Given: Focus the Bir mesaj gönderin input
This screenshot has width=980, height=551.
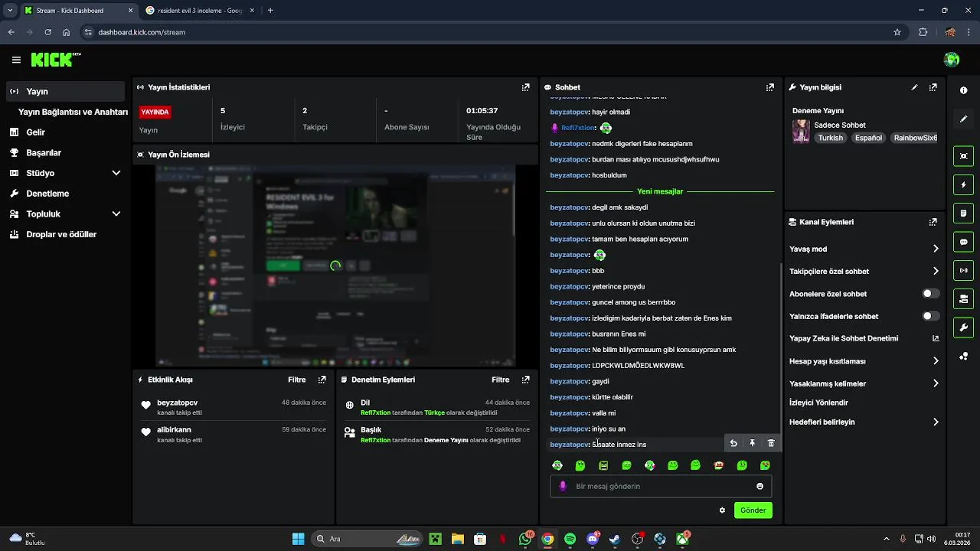Looking at the screenshot, I should pyautogui.click(x=661, y=486).
